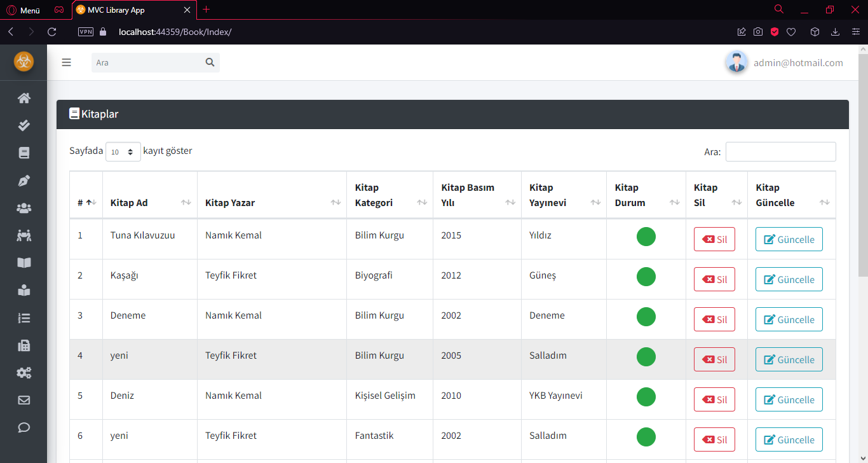
Task: Click the search magnifier icon
Action: tap(210, 62)
